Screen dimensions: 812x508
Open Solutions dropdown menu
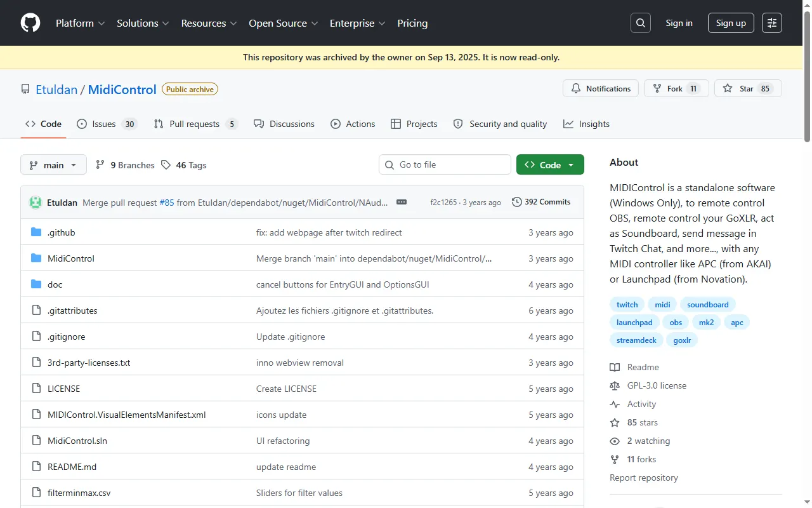point(143,23)
